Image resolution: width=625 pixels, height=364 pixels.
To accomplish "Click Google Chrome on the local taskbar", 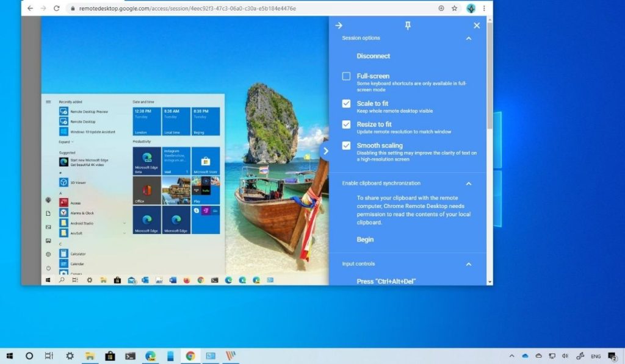I will (190, 355).
